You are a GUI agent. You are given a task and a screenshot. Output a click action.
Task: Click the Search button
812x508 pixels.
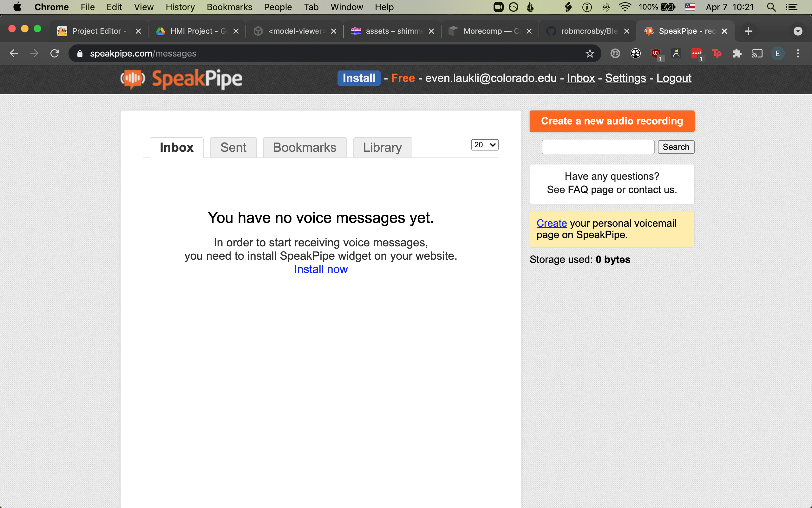676,147
